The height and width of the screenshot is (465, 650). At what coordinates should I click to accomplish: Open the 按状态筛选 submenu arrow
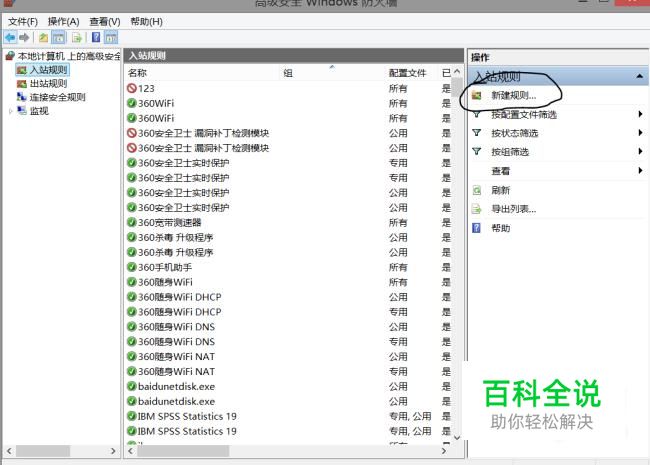[x=640, y=133]
